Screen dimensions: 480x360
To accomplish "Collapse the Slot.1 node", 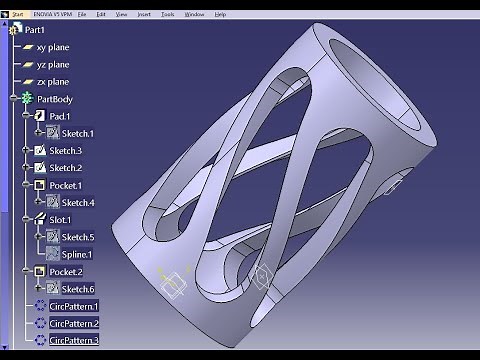I will click(x=26, y=219).
